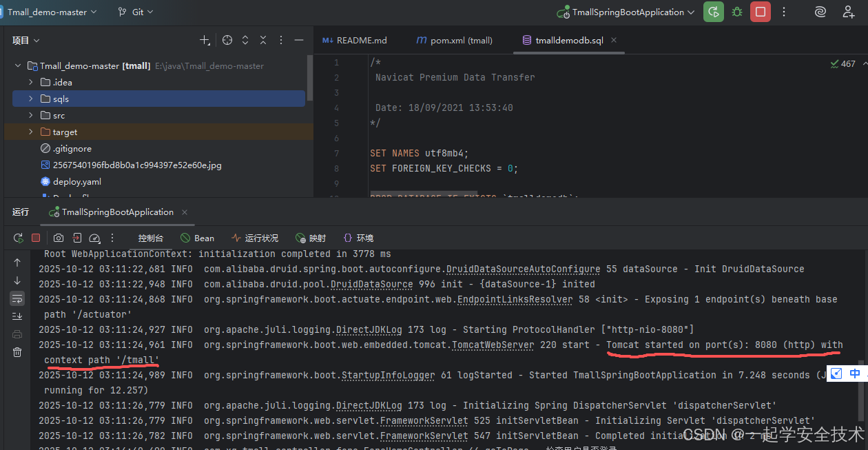This screenshot has height=450, width=868.
Task: Collapse the Tmall_demo-master root node
Action: tap(18, 66)
